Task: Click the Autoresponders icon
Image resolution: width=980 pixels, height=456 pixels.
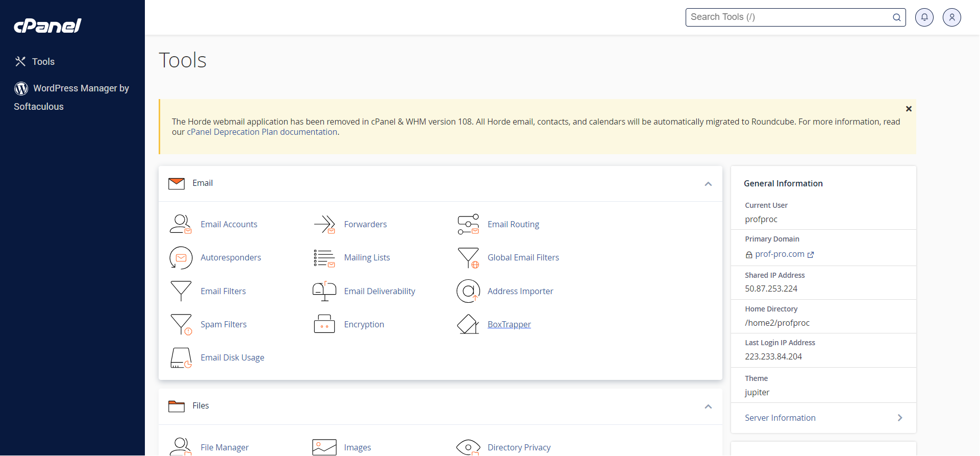Action: click(x=181, y=258)
